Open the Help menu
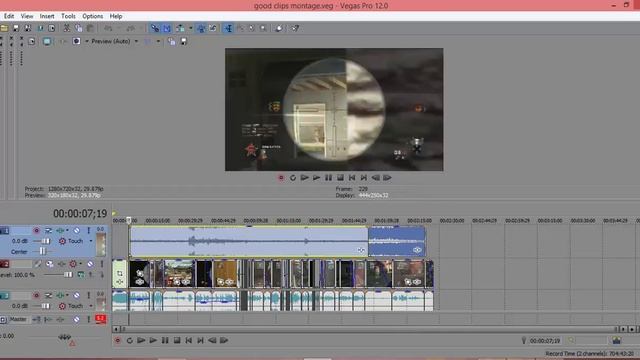The image size is (640, 360). (x=116, y=16)
